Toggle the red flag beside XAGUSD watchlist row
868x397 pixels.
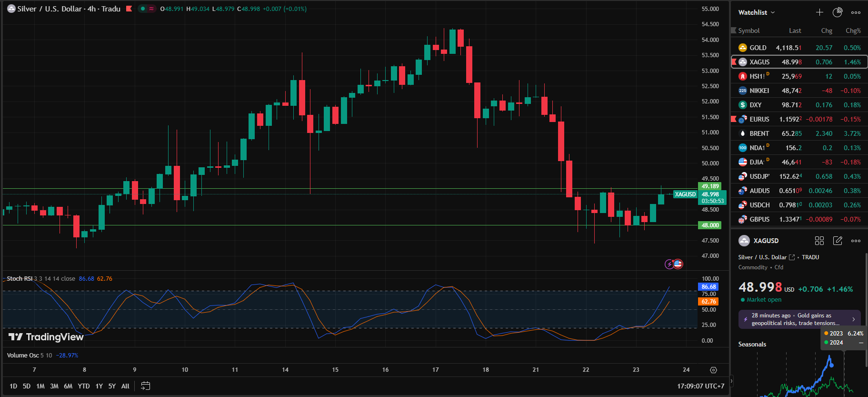(734, 61)
